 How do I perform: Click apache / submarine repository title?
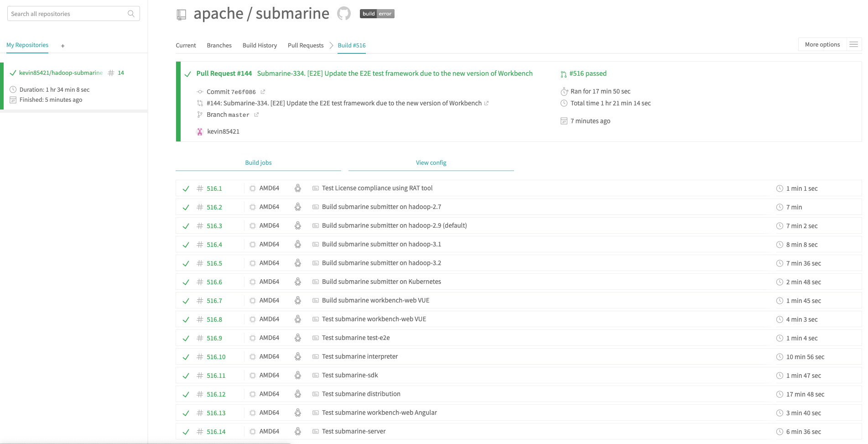(261, 14)
